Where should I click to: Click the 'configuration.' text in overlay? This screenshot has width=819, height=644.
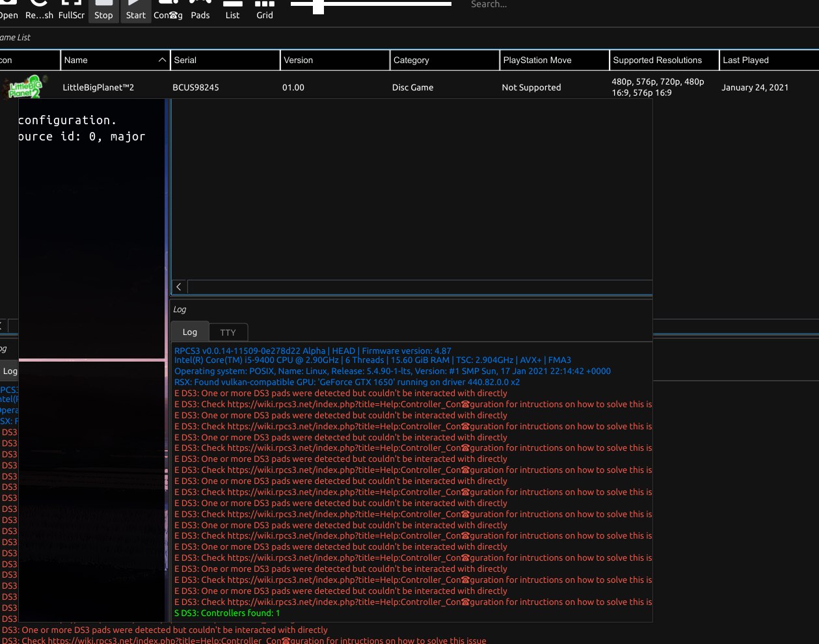(x=68, y=120)
